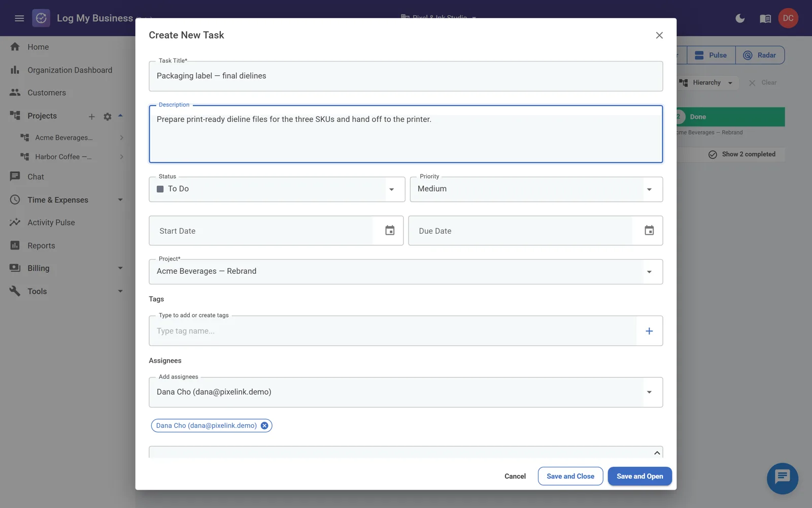The height and width of the screenshot is (508, 812).
Task: Switch to the Radar view tab
Action: pos(760,55)
